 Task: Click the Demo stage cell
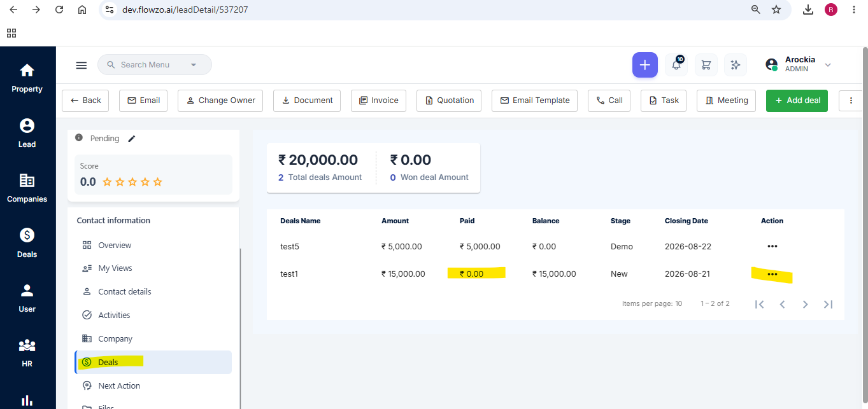[622, 247]
